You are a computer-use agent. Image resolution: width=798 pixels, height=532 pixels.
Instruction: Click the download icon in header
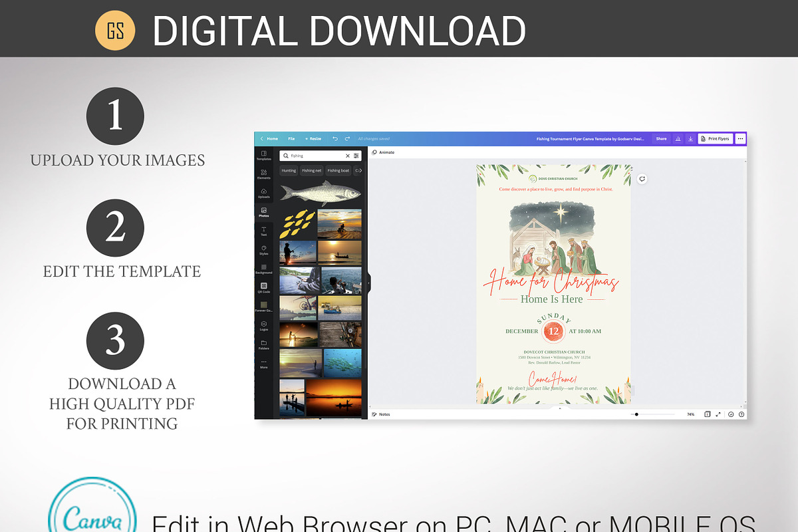[690, 139]
